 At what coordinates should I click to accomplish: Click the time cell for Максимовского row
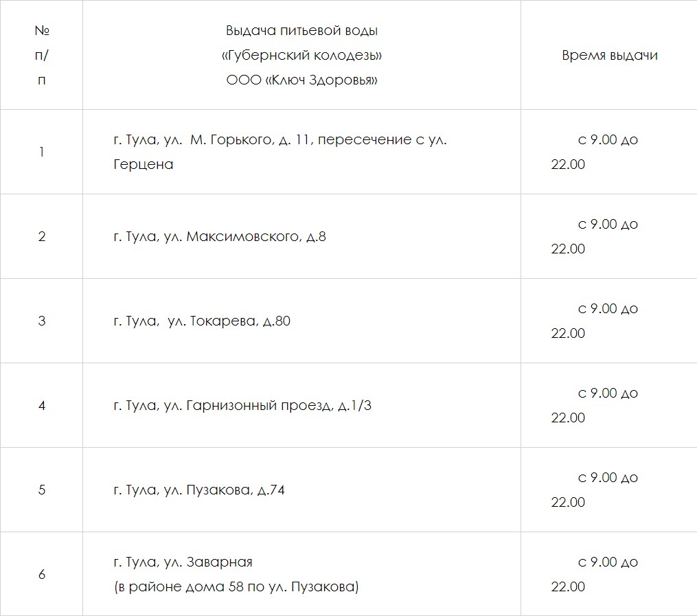click(x=595, y=236)
